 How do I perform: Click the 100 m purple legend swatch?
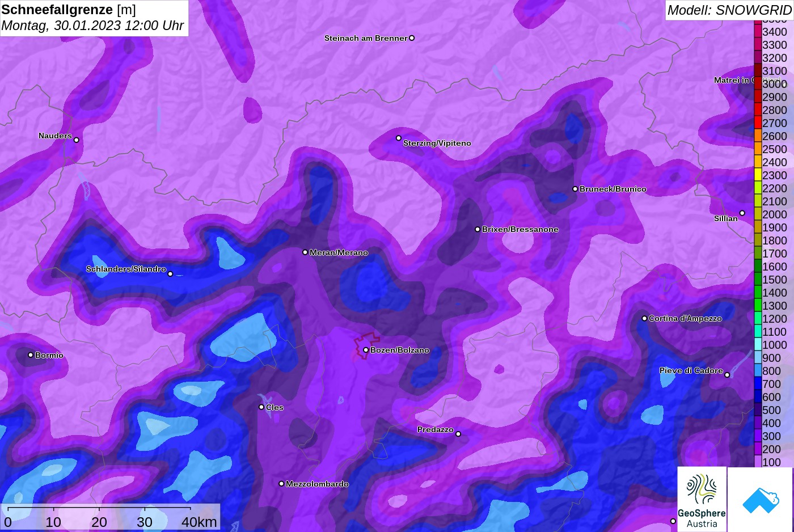click(758, 462)
